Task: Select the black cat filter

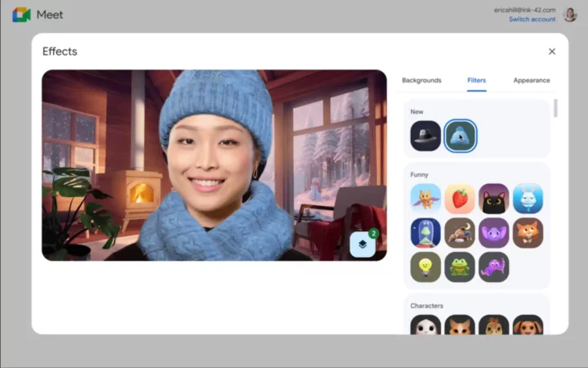Action: (x=494, y=199)
